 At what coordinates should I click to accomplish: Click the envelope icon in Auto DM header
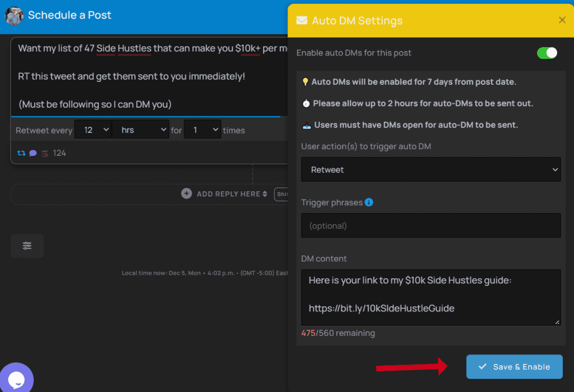302,21
